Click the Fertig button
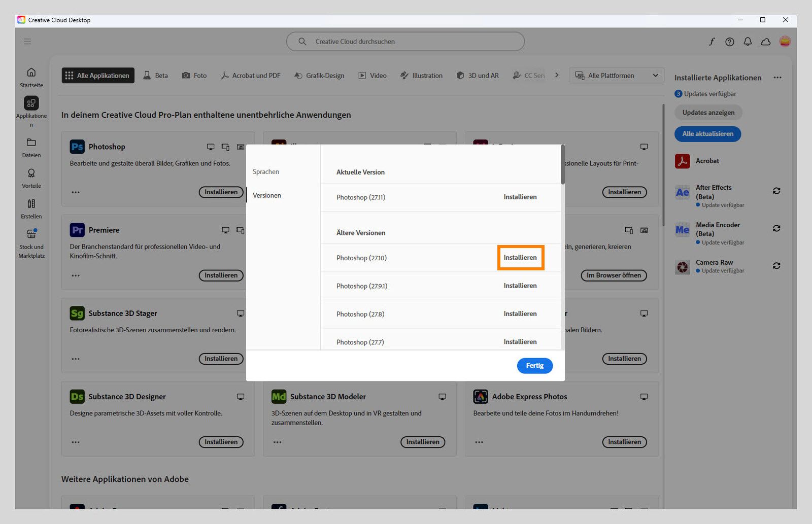 coord(535,366)
